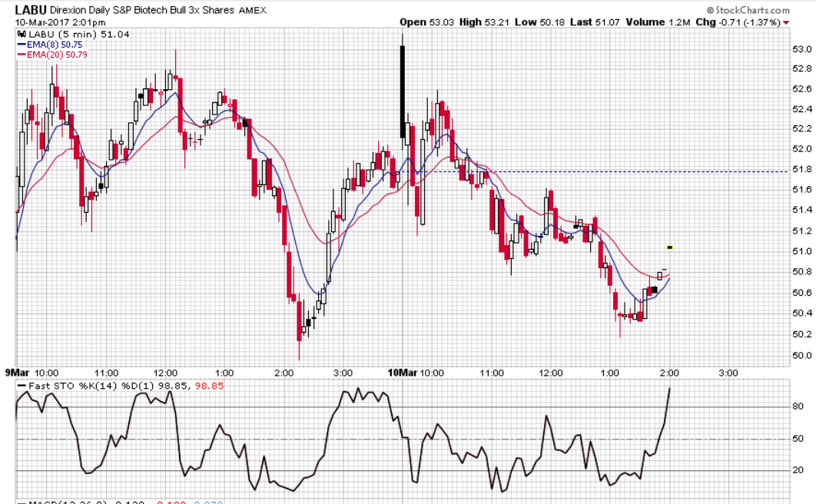Click the 50.4 price axis label
This screenshot has width=816, height=504.
pyautogui.click(x=801, y=313)
